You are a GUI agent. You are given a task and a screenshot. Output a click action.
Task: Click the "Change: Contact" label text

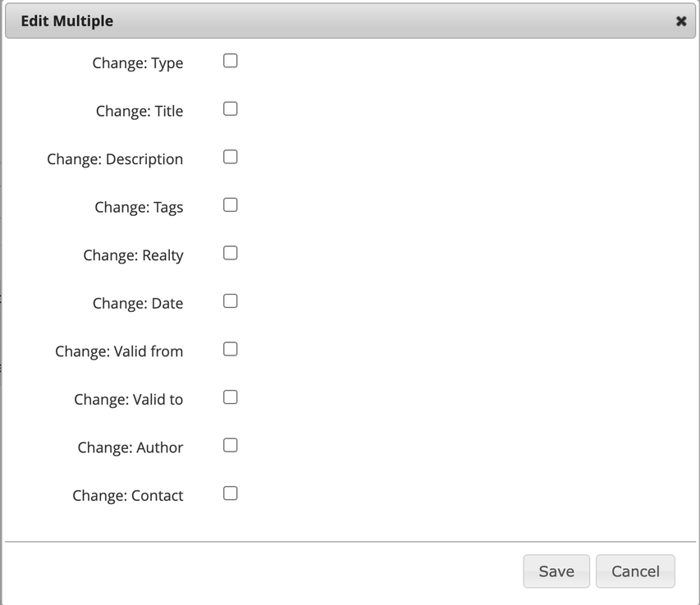[127, 496]
